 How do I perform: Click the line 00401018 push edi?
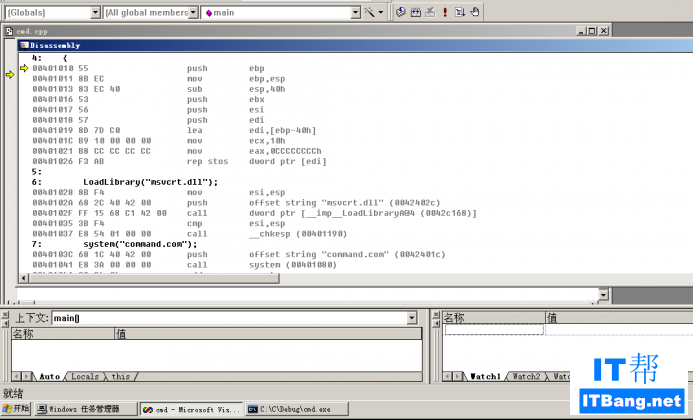coord(148,120)
